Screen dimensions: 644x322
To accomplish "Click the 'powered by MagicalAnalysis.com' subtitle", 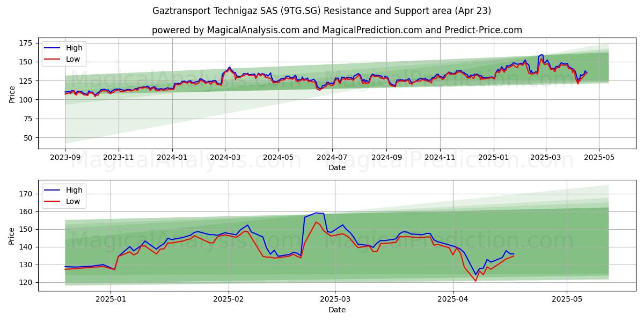I will coord(336,30).
